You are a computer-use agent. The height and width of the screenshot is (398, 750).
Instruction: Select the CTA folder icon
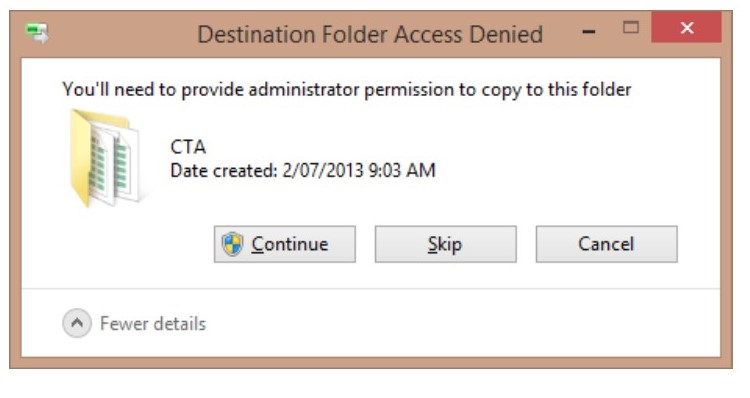[105, 157]
